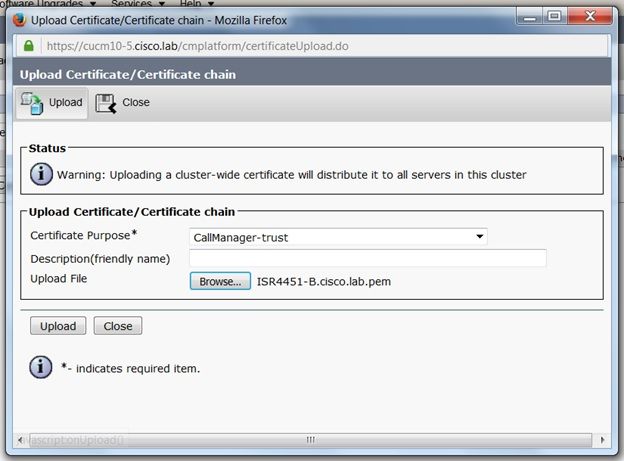Screen dimensions: 624x461
Task: Click the bottom Upload button
Action: click(x=58, y=326)
